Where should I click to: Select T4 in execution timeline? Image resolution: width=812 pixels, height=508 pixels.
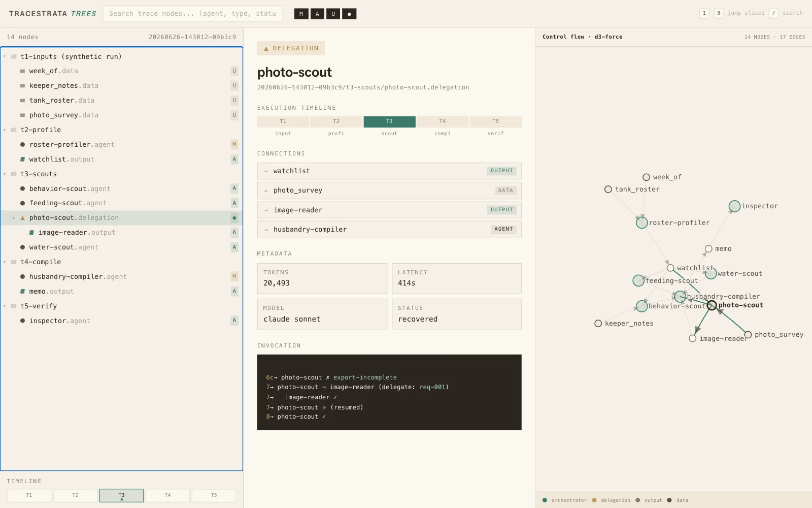pyautogui.click(x=443, y=122)
